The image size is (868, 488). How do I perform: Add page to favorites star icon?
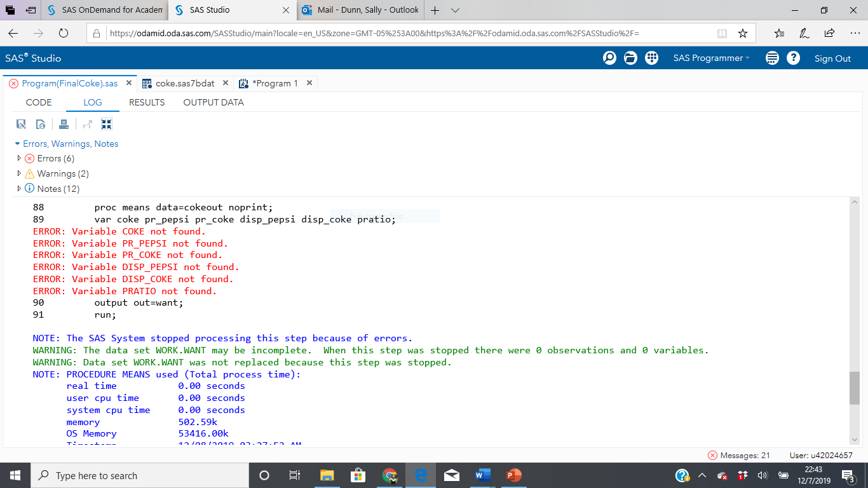tap(743, 33)
